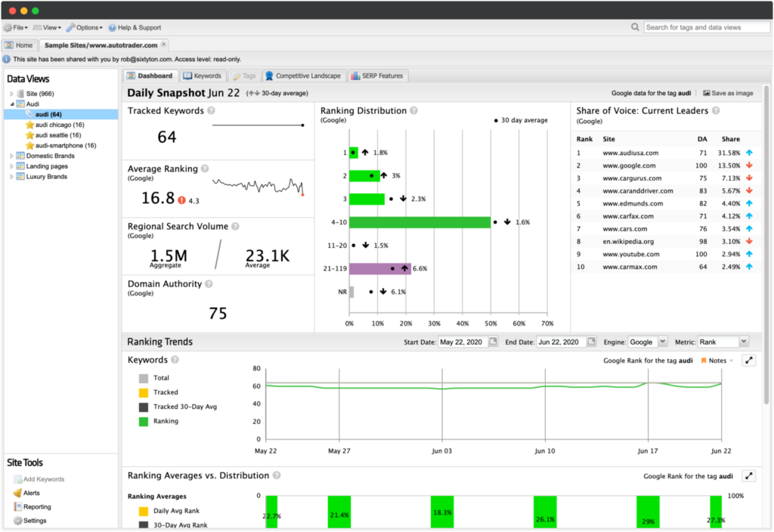Viewport: 774px width, 532px height.
Task: Switch to the Competitive Landscape tab
Action: point(303,76)
